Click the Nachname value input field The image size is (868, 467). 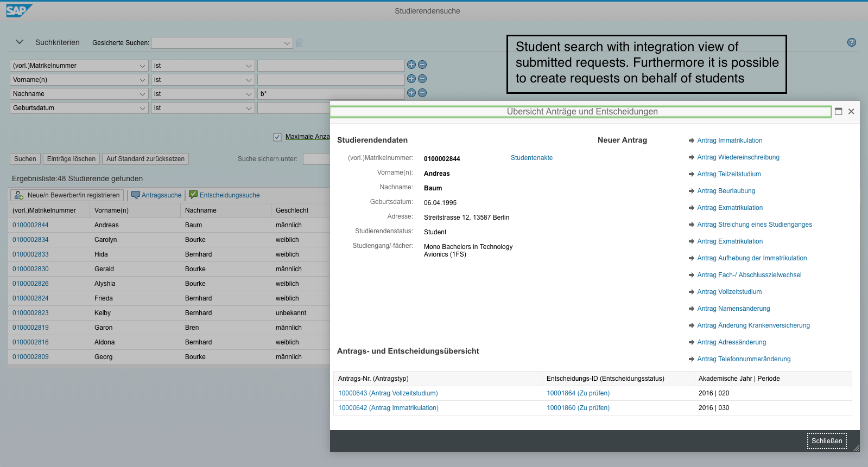click(x=331, y=94)
